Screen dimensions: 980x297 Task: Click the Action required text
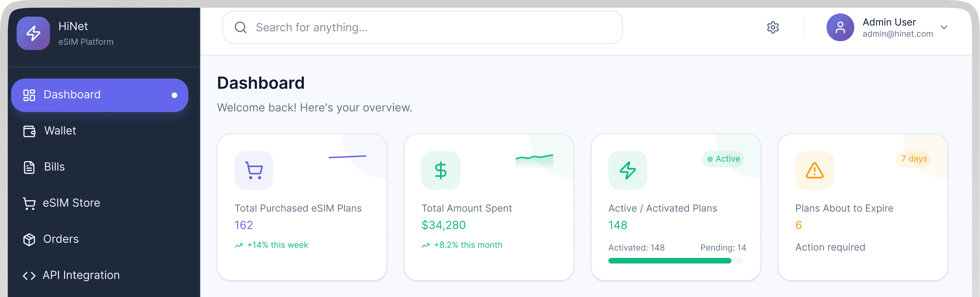(830, 247)
